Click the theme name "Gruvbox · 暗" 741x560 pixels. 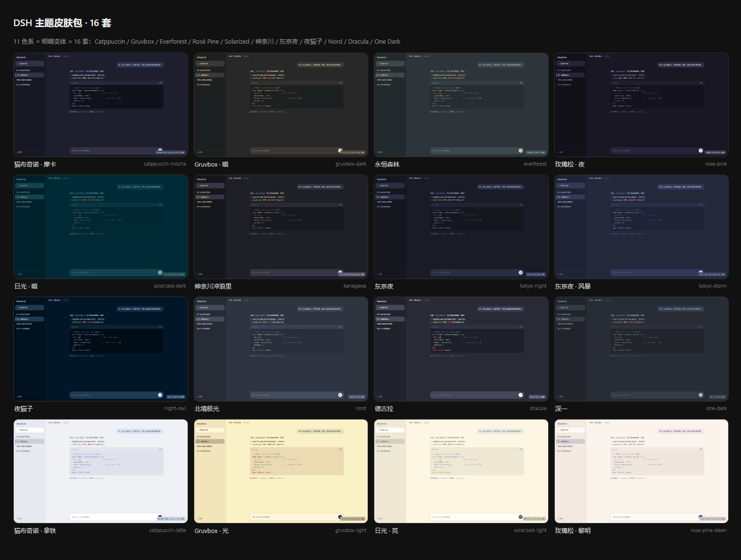[x=211, y=164]
